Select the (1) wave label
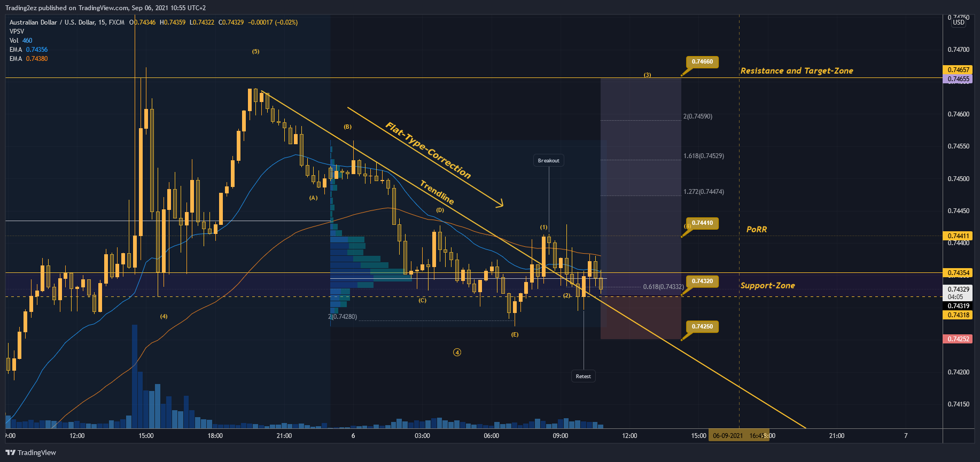 543,227
